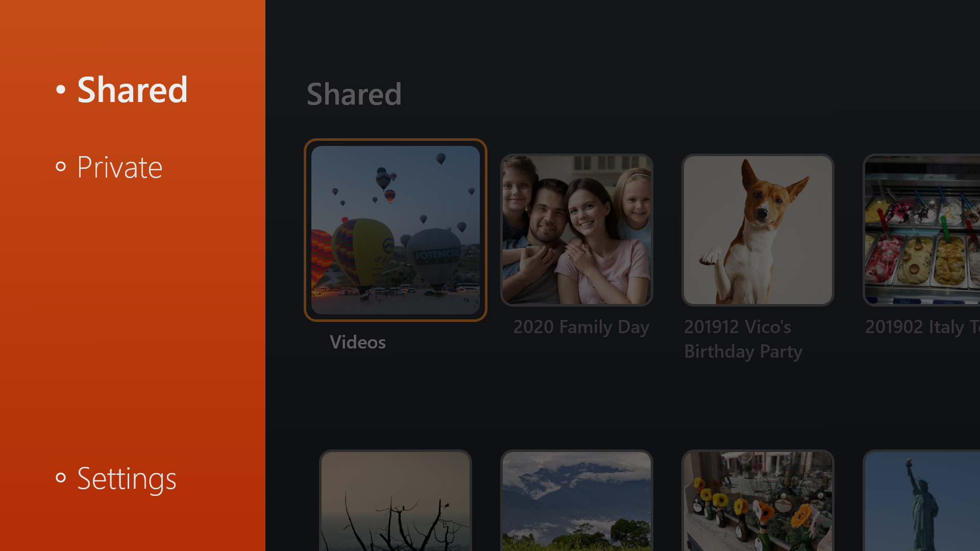Click the hollow bullet beside Settings
980x551 pixels.
[61, 478]
